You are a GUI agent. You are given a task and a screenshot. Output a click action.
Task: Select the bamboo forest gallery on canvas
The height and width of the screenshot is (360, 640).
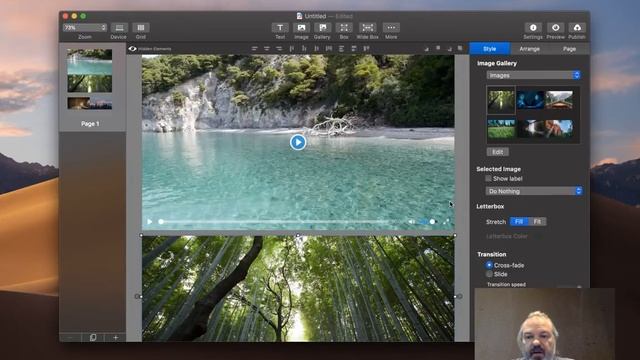point(298,289)
